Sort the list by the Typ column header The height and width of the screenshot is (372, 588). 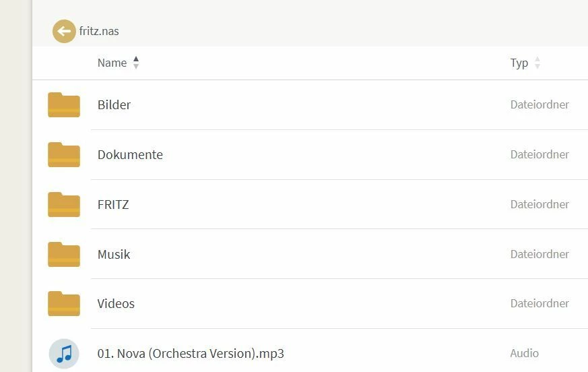click(x=519, y=63)
